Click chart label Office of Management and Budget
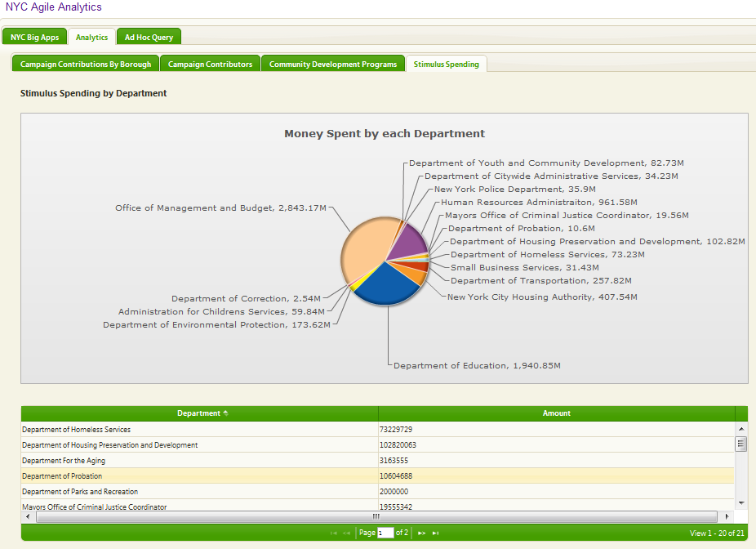 pos(220,208)
